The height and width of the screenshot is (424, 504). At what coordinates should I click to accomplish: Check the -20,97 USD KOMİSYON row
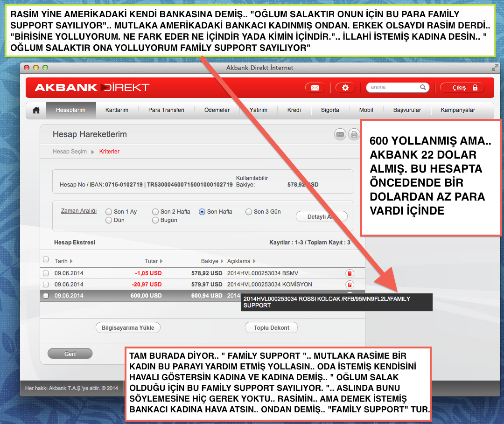coord(46,285)
